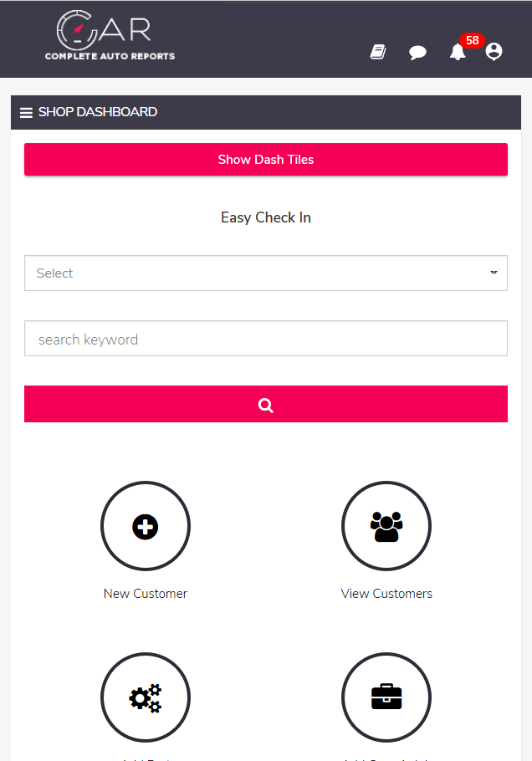532x761 pixels.
Task: Click the red 58 notification badge
Action: [473, 40]
